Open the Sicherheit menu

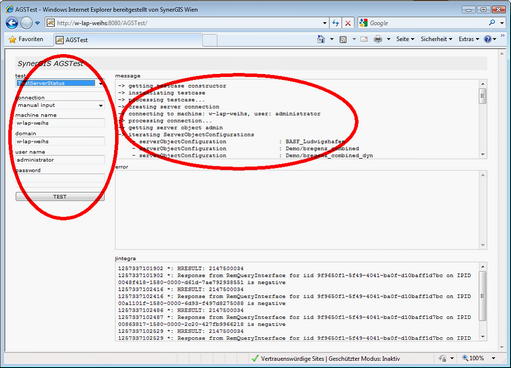pos(436,39)
